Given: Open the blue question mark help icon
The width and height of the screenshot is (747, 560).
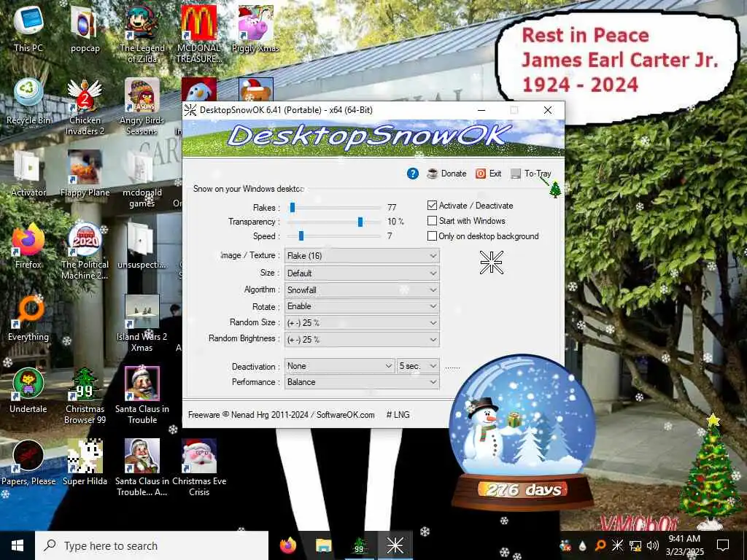Looking at the screenshot, I should pyautogui.click(x=413, y=174).
